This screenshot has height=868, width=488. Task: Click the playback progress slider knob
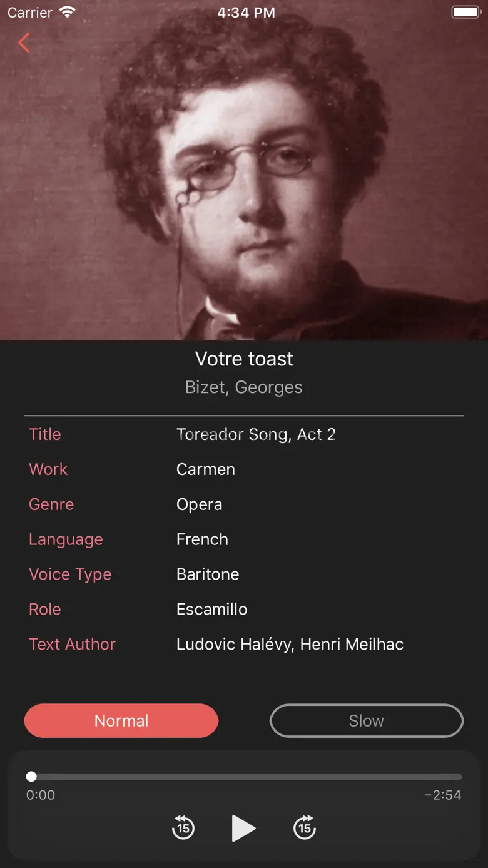click(x=31, y=777)
